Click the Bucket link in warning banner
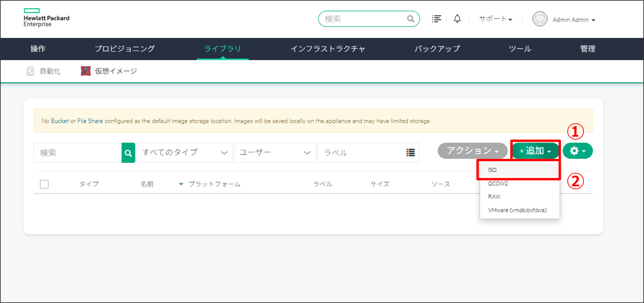Image resolution: width=644 pixels, height=303 pixels. point(59,121)
